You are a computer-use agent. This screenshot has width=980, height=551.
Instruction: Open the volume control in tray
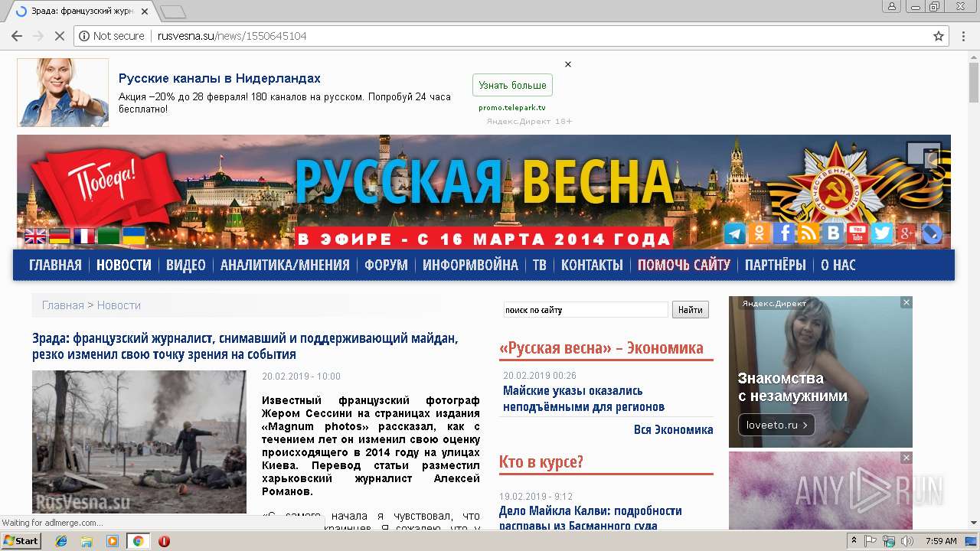point(906,541)
